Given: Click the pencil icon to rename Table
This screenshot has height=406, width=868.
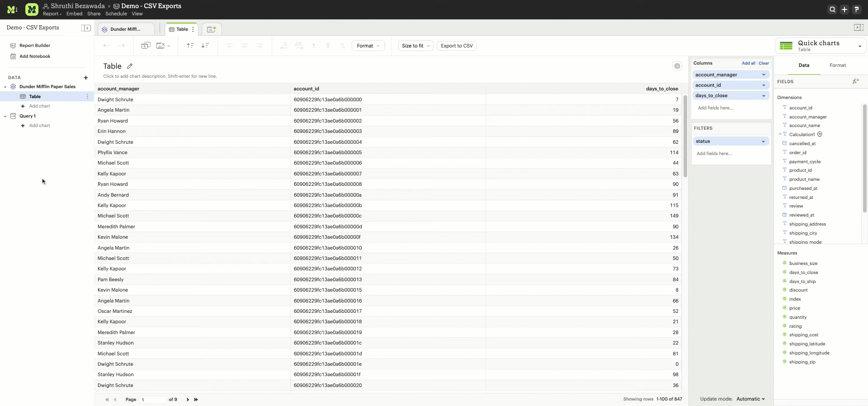Looking at the screenshot, I should [130, 66].
